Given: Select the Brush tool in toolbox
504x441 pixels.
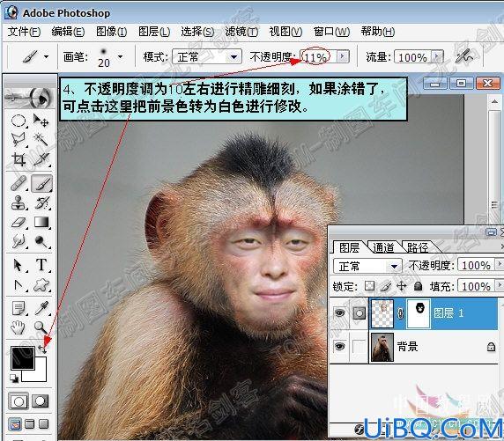Looking at the screenshot, I should (x=41, y=183).
